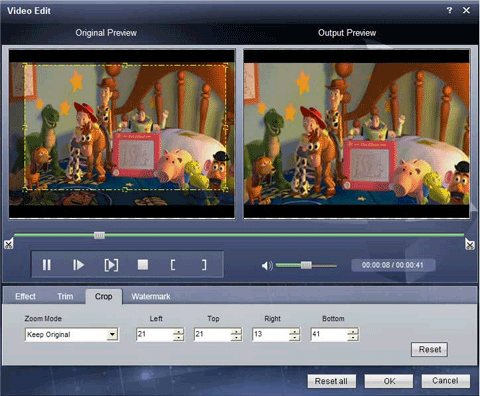Click the green timeline progress bar
Viewport: 480px width, 396px height.
[239, 235]
